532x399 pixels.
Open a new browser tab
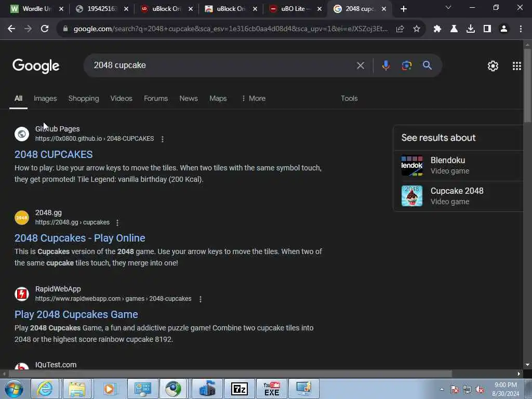tap(403, 9)
